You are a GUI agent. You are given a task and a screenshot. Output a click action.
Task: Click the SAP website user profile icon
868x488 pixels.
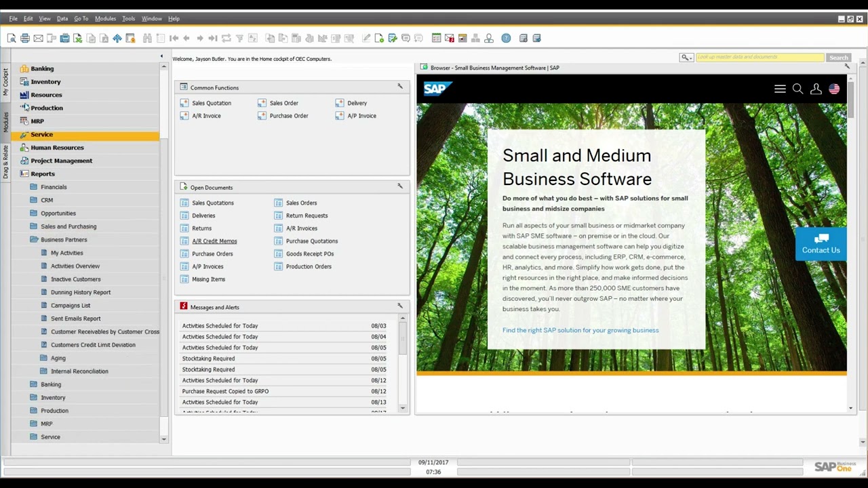pos(816,89)
